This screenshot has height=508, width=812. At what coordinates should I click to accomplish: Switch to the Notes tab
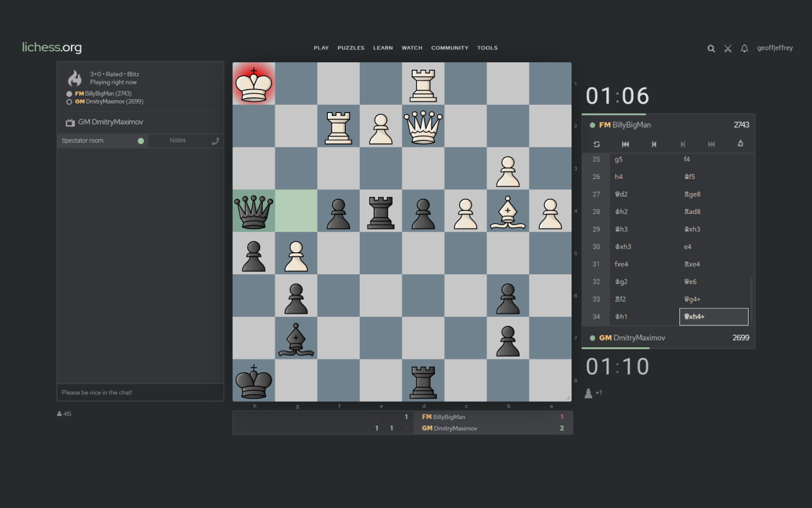(x=178, y=141)
